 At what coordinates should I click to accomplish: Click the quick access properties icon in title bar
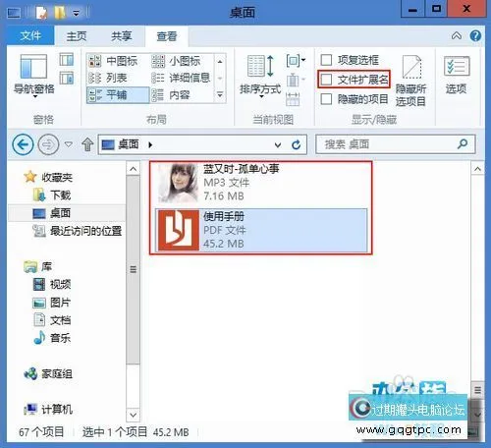(42, 13)
